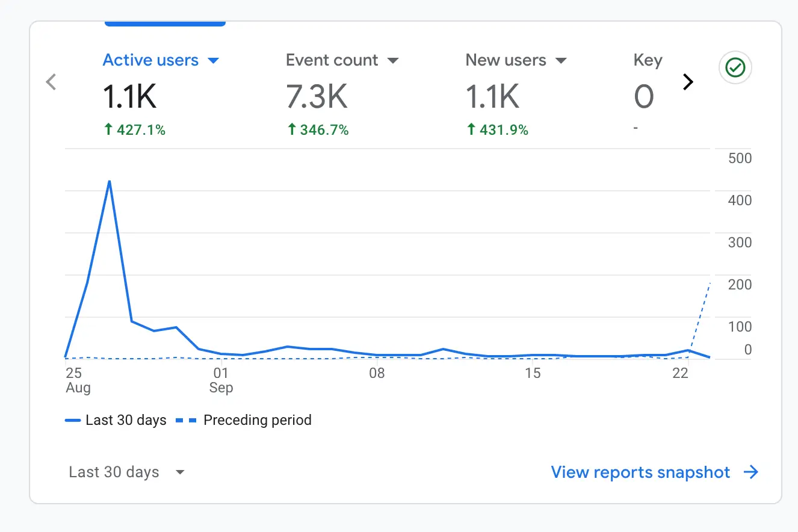Select the partially visible Key metric tab
This screenshot has height=532, width=798.
tap(648, 84)
